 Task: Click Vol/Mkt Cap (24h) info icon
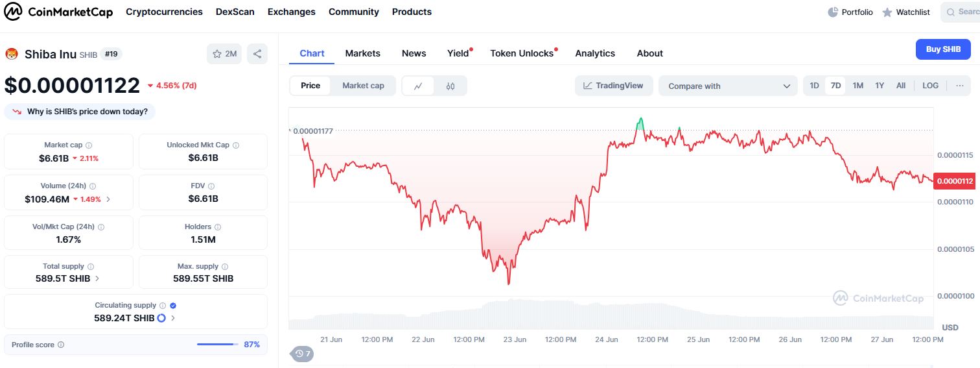click(101, 227)
